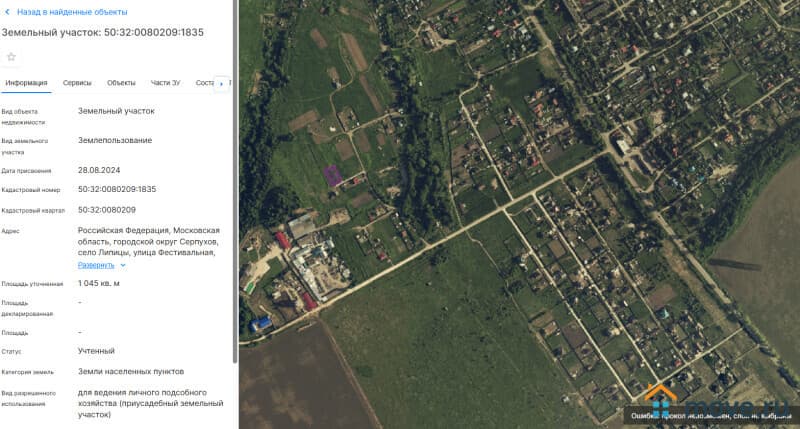Click the parcel title heading text
Viewport: 800px width, 429px height.
pos(102,33)
